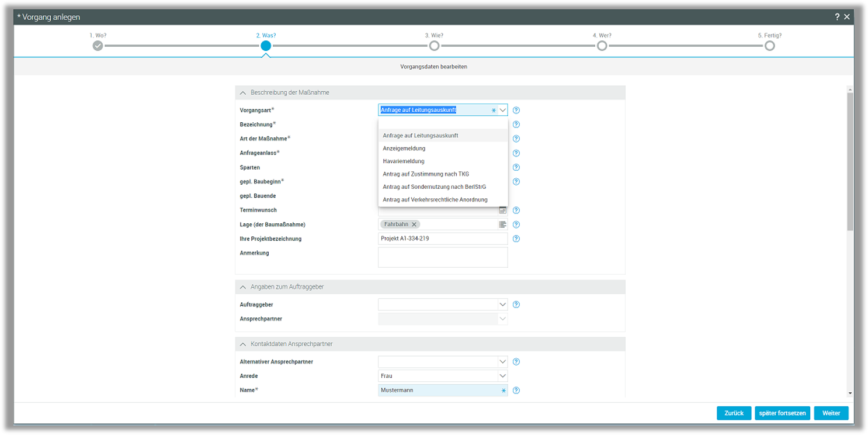Select Havariemeldung from the list
Screen dimensions: 868x435
coord(404,161)
